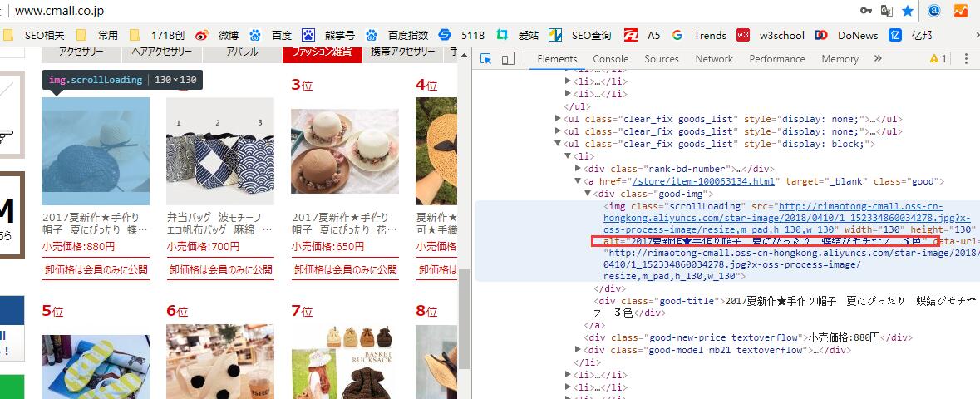Open the 常用 bookmark folder
Viewport: 980px width, 399px height.
[x=97, y=35]
